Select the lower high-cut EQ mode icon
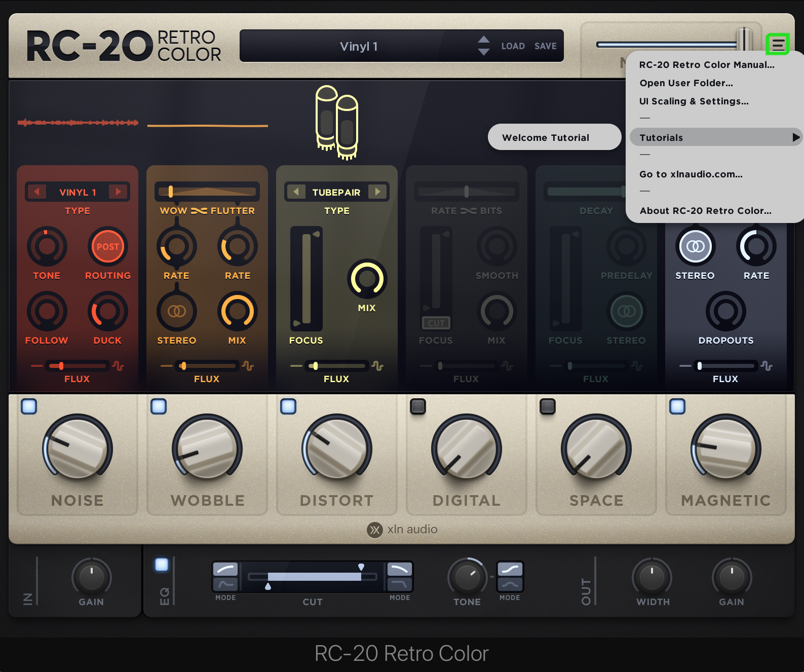Screen dimensions: 804x672 point(400,584)
